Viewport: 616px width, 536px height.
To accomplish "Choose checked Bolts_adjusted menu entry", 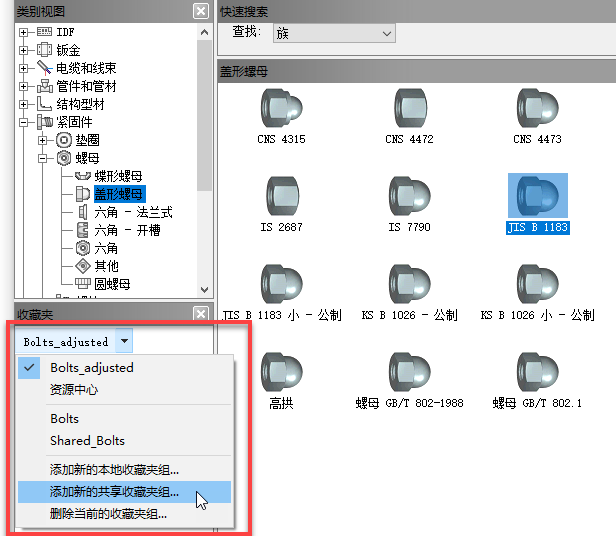I will pyautogui.click(x=125, y=368).
